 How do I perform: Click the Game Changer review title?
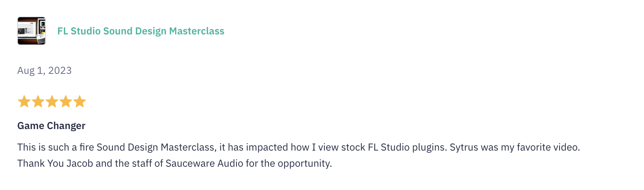(52, 126)
